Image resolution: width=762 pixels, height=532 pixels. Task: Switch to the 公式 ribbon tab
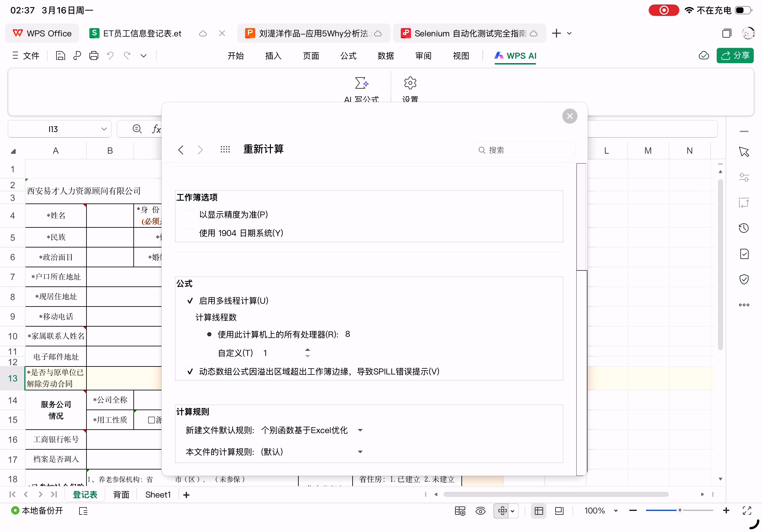pos(348,56)
